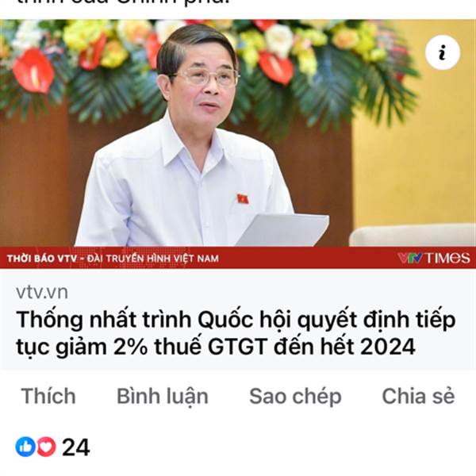476x476 pixels.
Task: Tap the white chair in photo corner
Action: [413, 236]
